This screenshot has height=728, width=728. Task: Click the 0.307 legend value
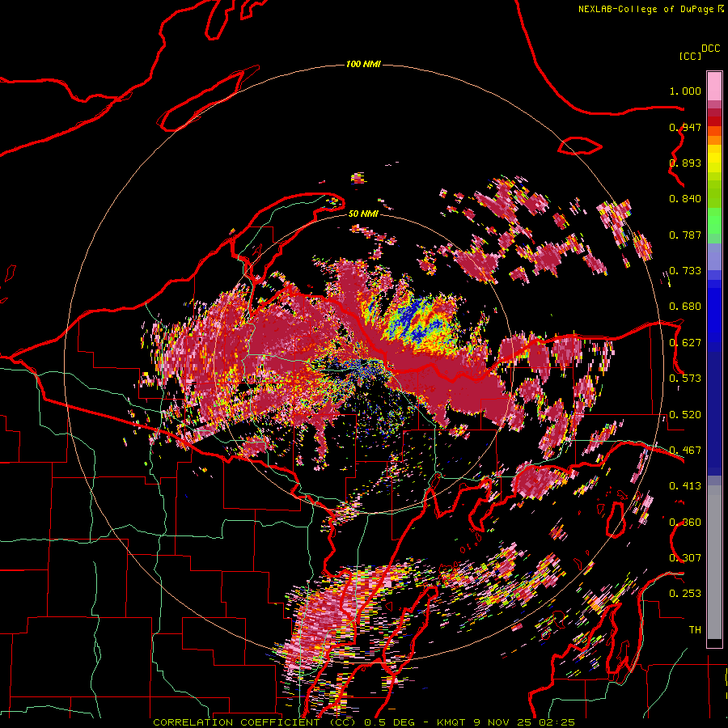coord(685,558)
